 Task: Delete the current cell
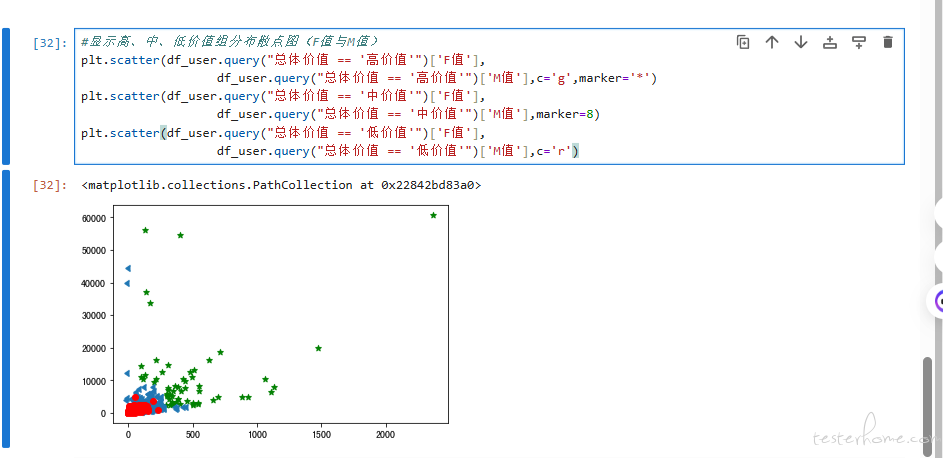888,42
